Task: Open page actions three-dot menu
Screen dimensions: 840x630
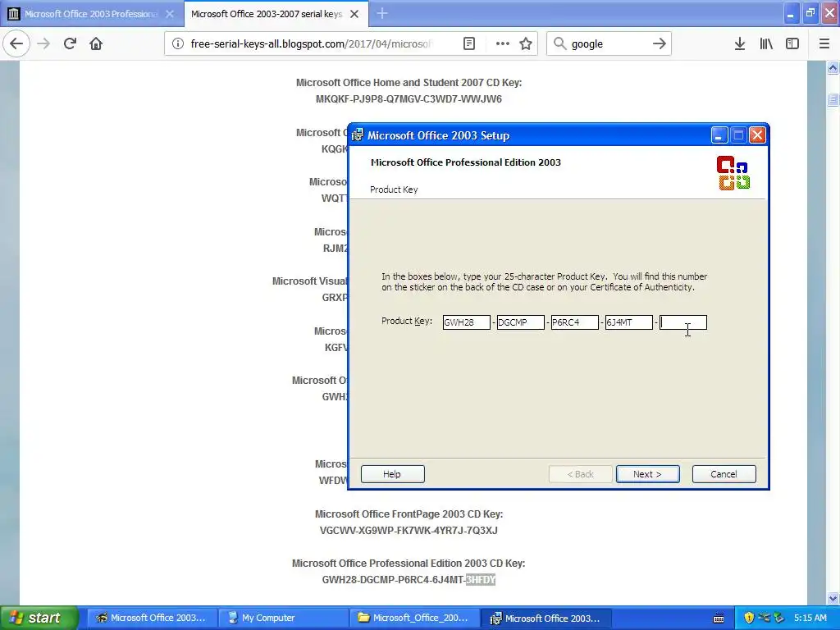Action: click(x=503, y=43)
